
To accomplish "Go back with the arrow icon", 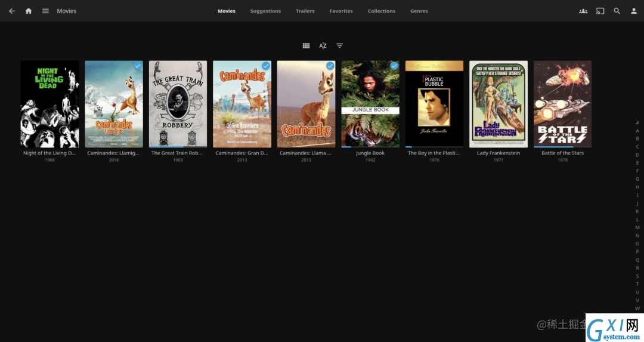I will [12, 11].
